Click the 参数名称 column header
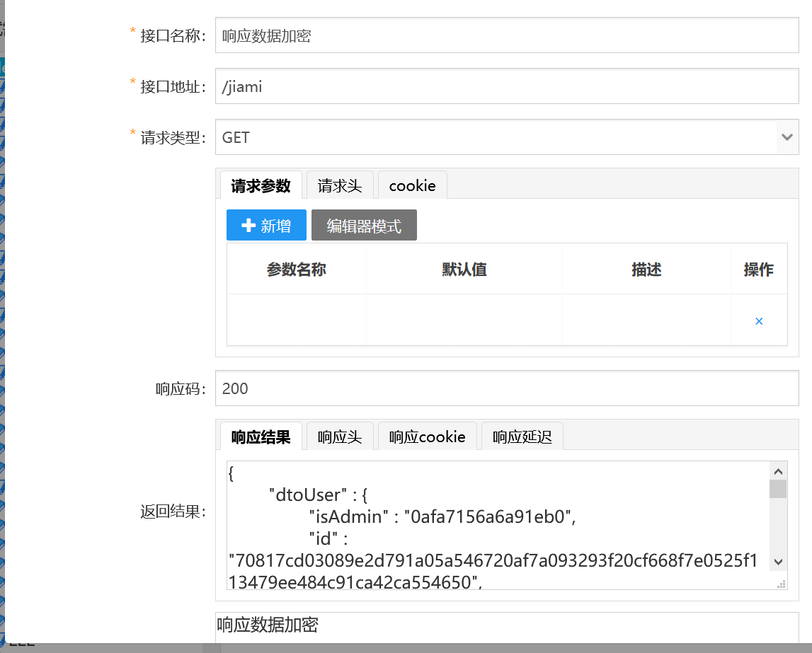 296,269
